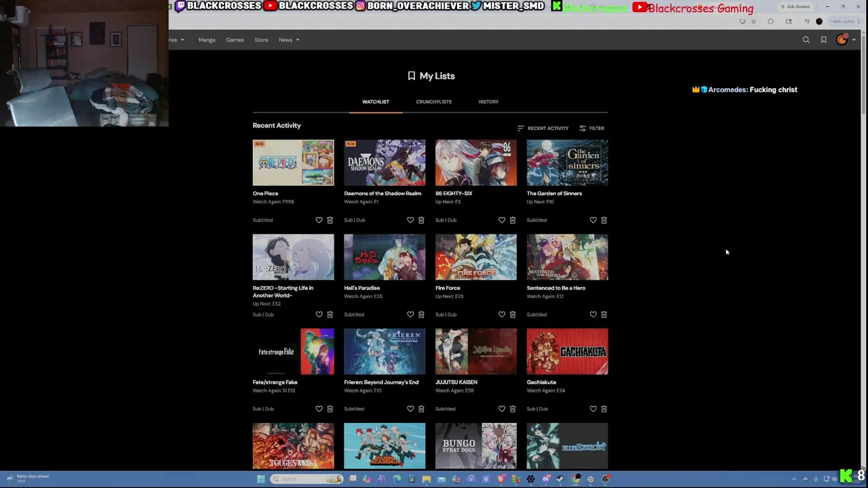This screenshot has height=488, width=868.
Task: Open the Filter options dropdown
Action: (591, 128)
